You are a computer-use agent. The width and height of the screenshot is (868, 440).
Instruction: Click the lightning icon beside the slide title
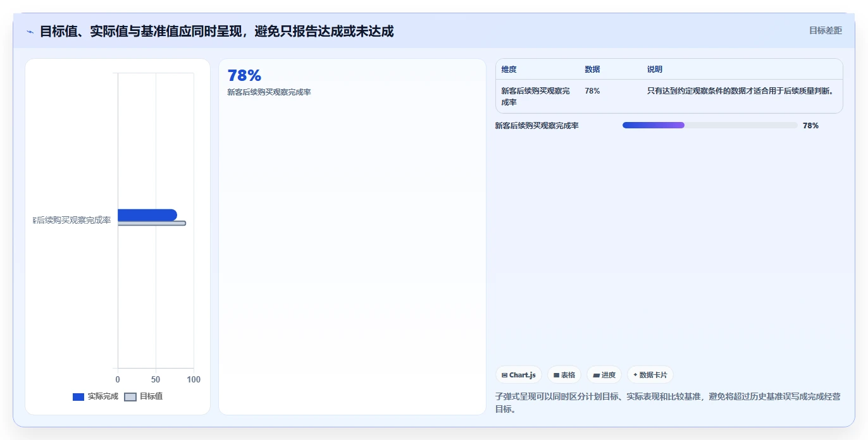[x=30, y=32]
